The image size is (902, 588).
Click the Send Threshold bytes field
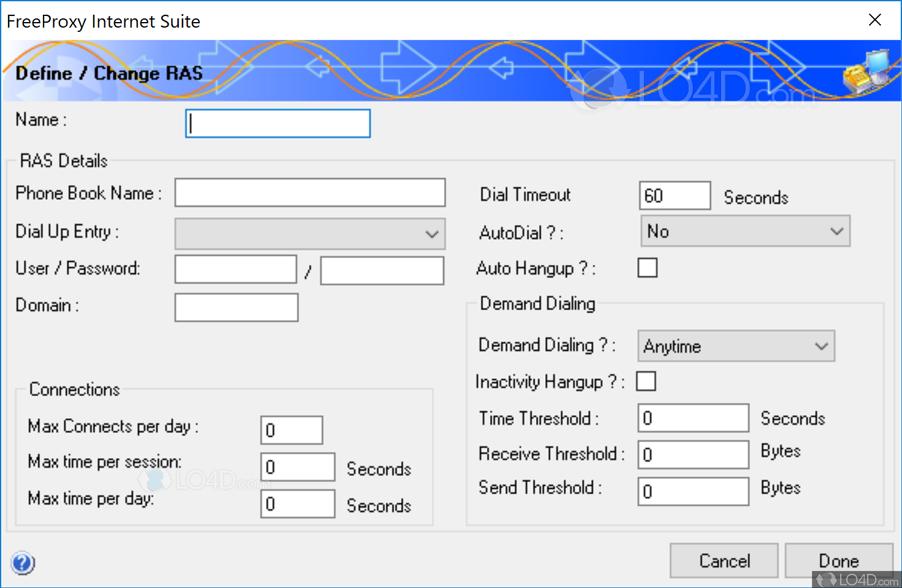point(693,492)
